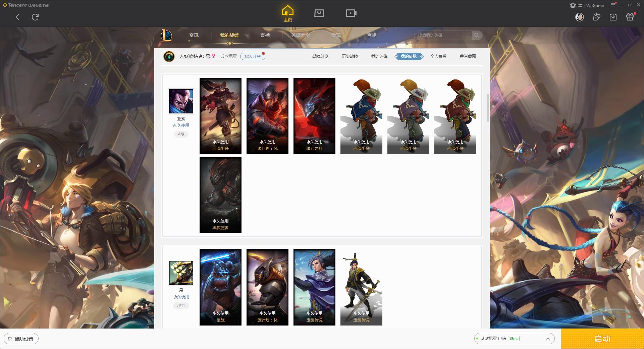The width and height of the screenshot is (644, 349).
Task: Open the 西部牛仔 Yasuo splash art skin
Action: [x=220, y=116]
